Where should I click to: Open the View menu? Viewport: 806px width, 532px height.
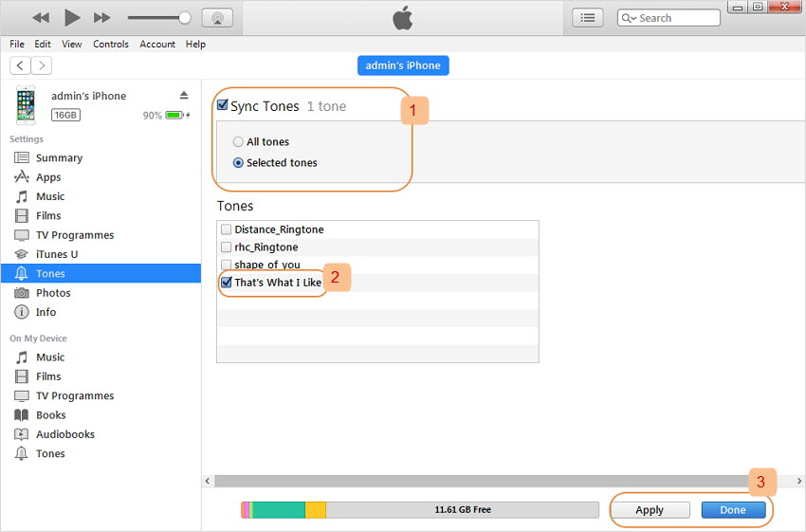(x=72, y=45)
